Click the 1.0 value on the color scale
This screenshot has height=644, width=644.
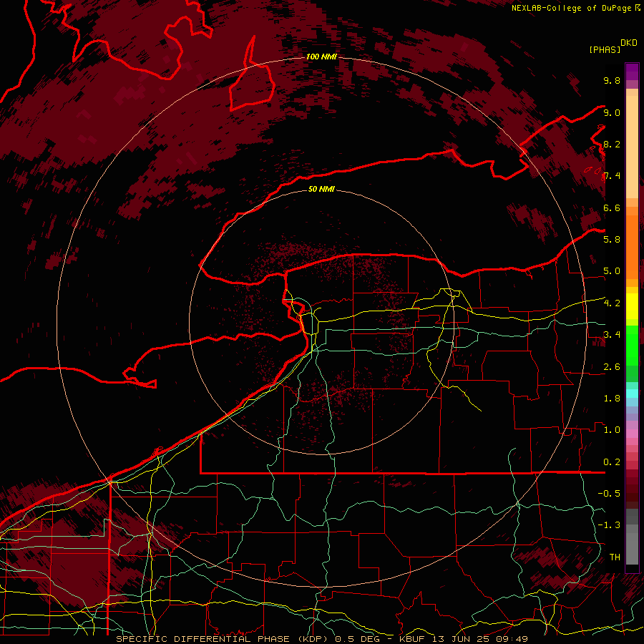pos(612,429)
